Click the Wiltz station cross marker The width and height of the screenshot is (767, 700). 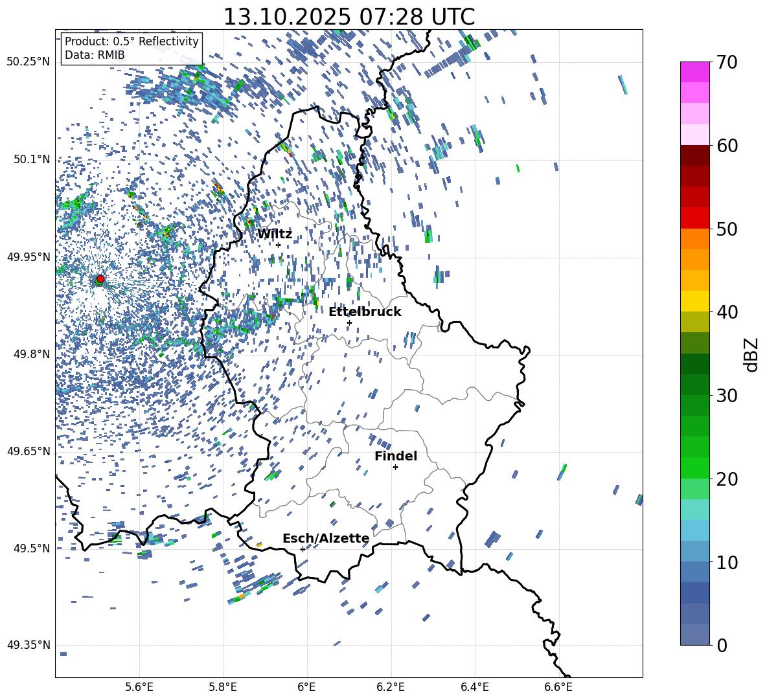(278, 245)
